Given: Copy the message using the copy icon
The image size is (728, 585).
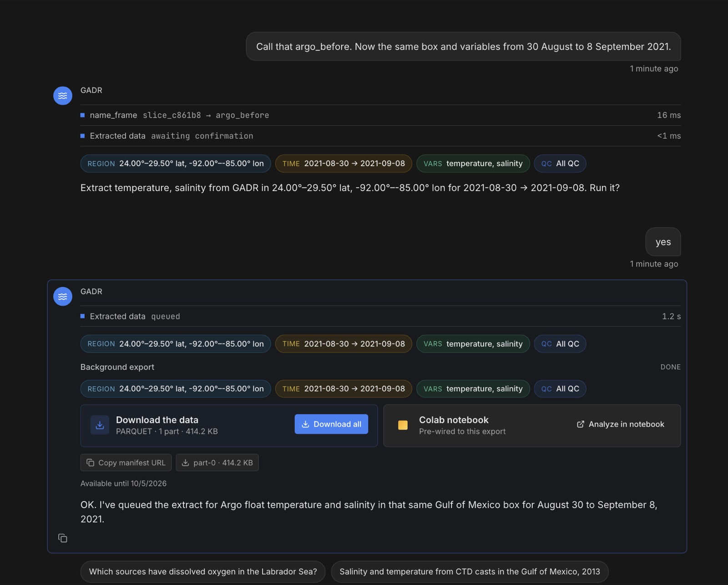Looking at the screenshot, I should point(63,538).
